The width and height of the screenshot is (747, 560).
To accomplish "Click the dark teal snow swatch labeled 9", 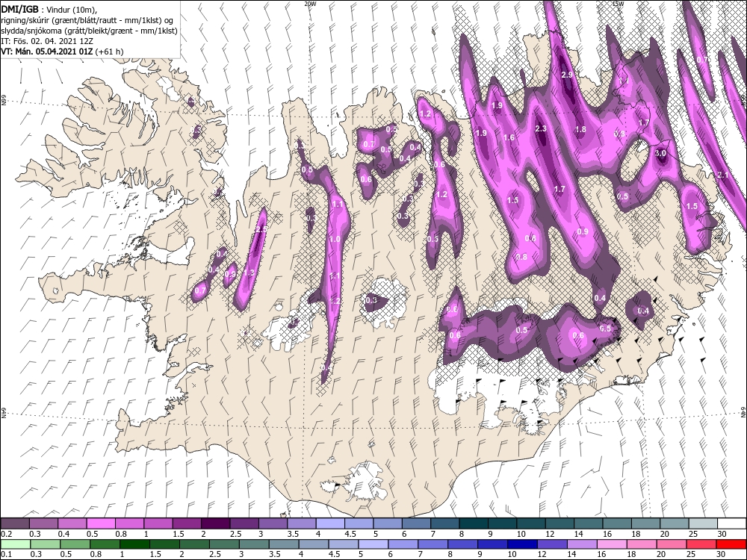I will [502, 524].
